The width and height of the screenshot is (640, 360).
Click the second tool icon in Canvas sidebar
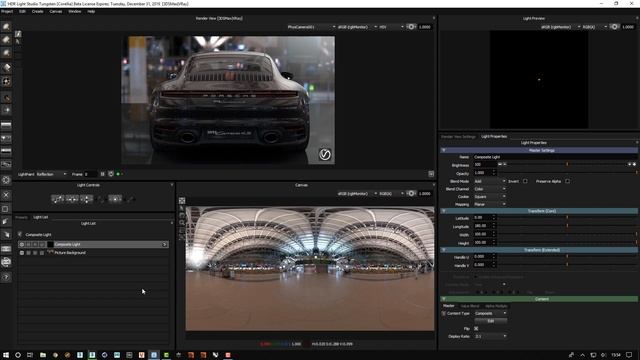click(182, 208)
